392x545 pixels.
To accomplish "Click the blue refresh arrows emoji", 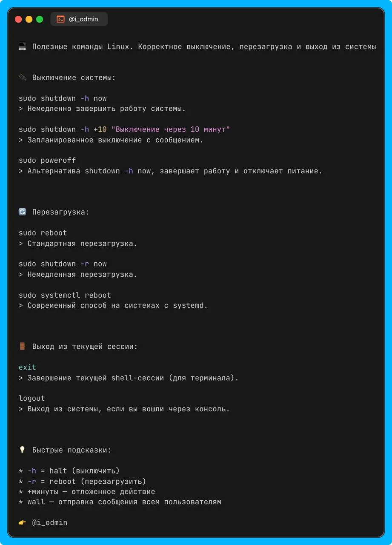I will tap(23, 212).
